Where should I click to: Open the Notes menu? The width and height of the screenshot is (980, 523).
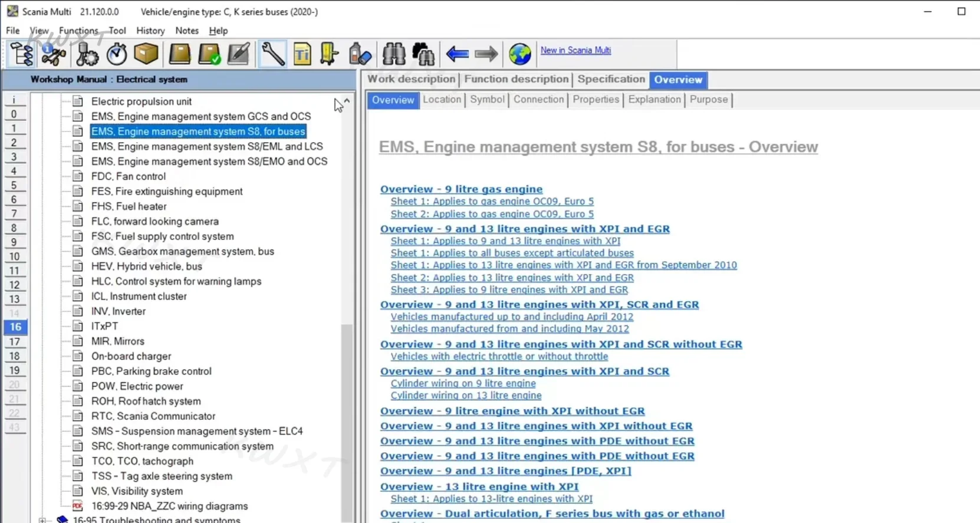tap(187, 31)
